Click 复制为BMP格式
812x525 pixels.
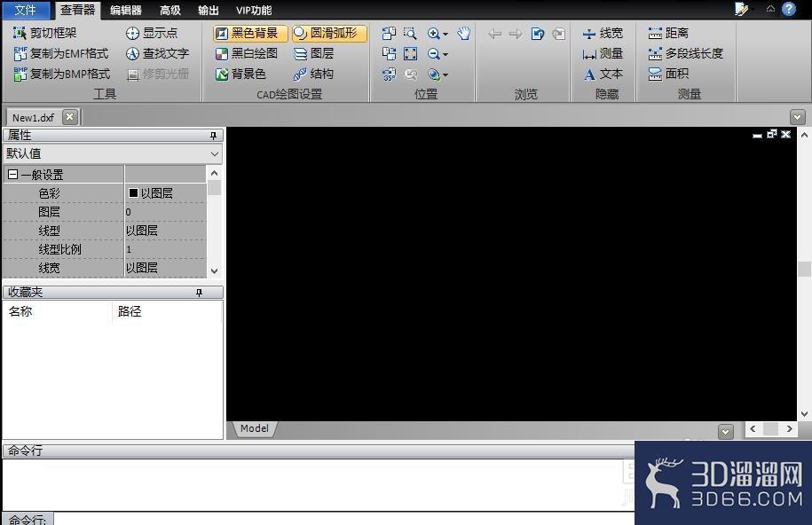click(61, 74)
